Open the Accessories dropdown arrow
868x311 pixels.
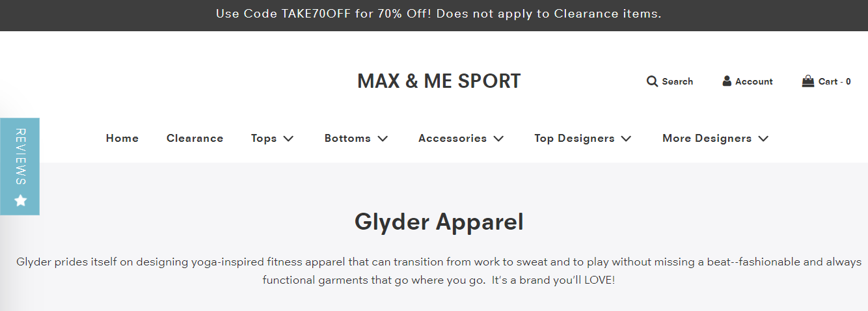[499, 139]
